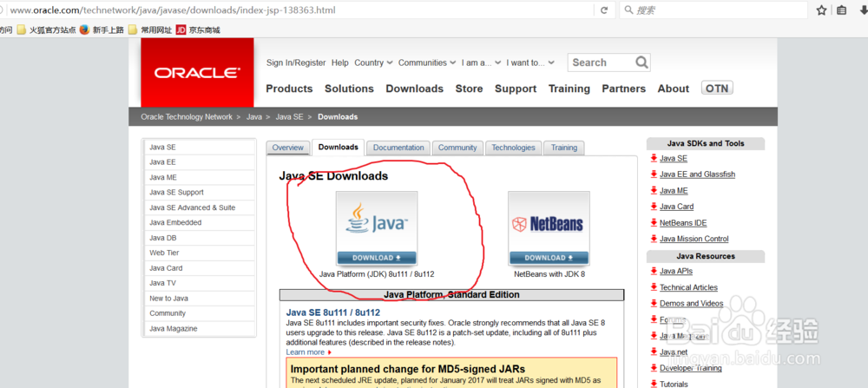
Task: Click the search magnifier icon
Action: pos(641,62)
